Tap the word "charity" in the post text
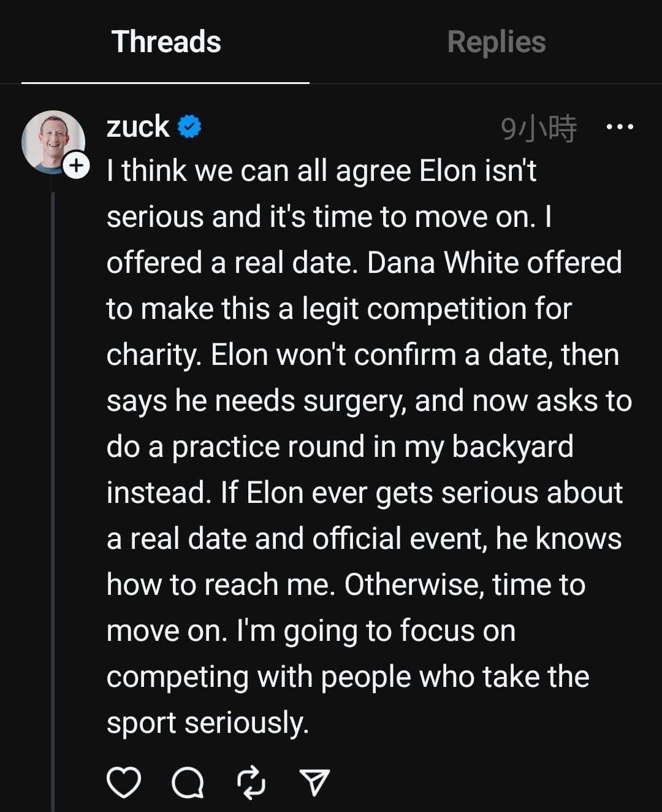This screenshot has width=662, height=812. (153, 355)
